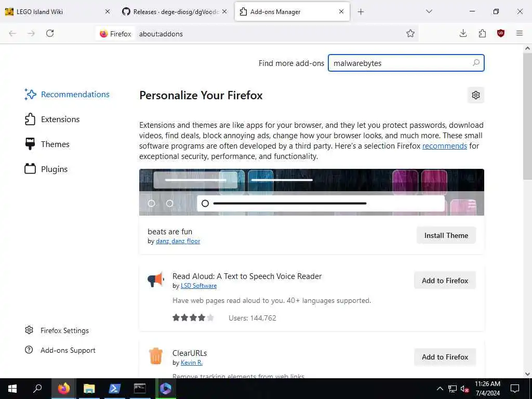Switch to the Releases dege-diosg/dgVoodoo tab
The height and width of the screenshot is (399, 532).
[175, 11]
